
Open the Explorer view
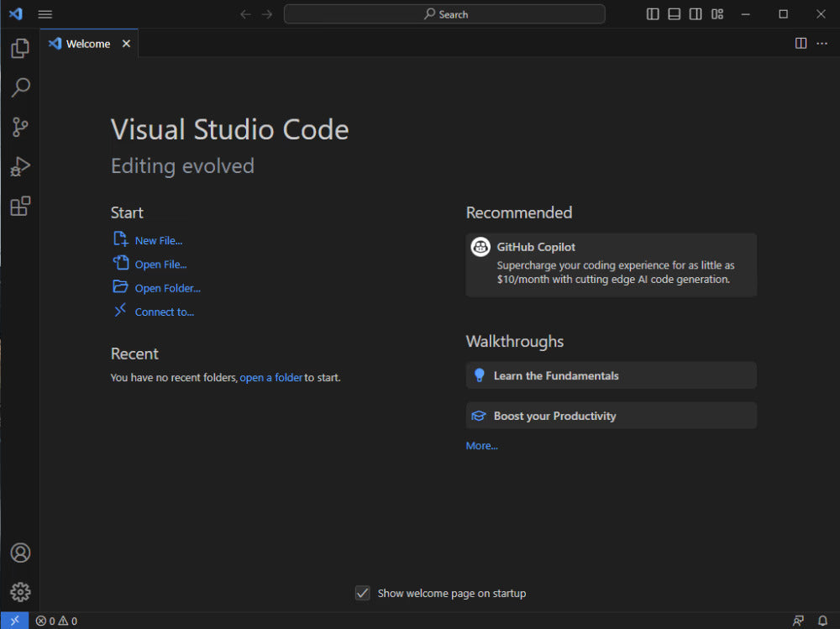[x=20, y=48]
